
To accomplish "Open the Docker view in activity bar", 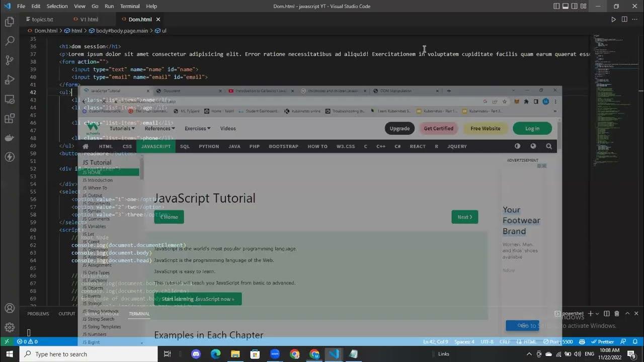I will click(10, 138).
